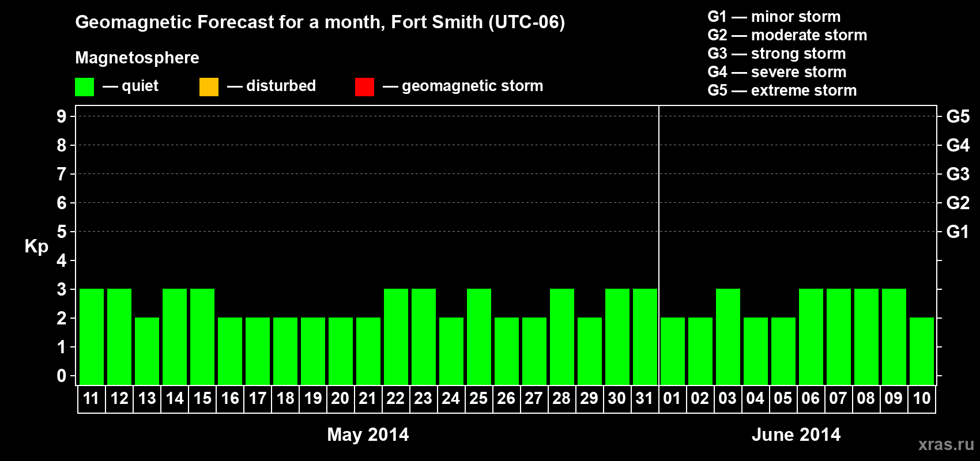
Task: Click 'G4 — severe storm' legend text
Action: point(777,72)
